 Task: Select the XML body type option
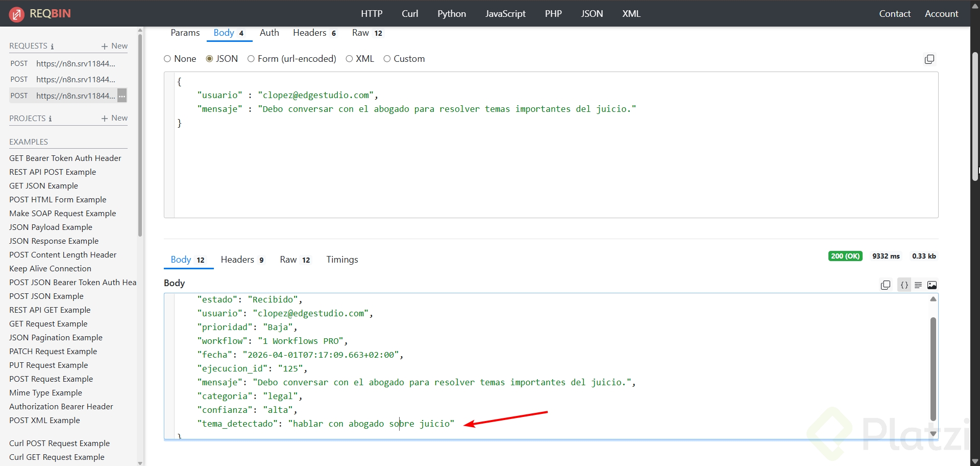[x=349, y=59]
